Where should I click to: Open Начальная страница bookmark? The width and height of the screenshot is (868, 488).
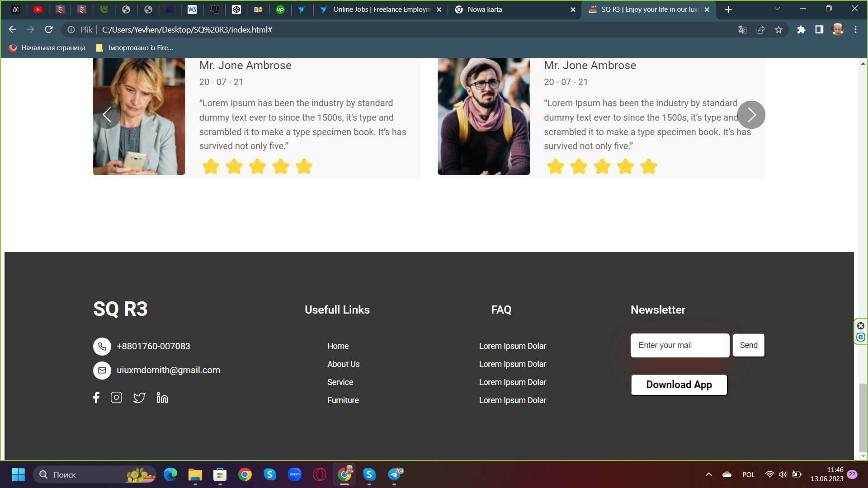click(x=47, y=48)
